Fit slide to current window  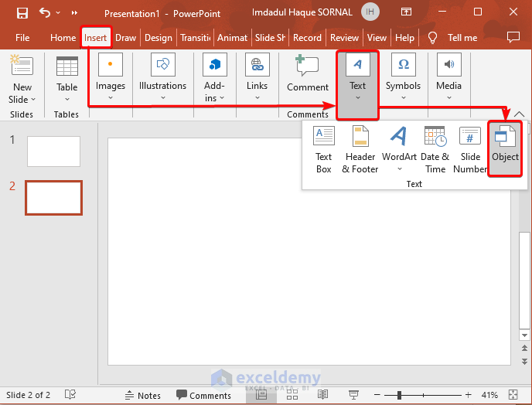coord(513,394)
